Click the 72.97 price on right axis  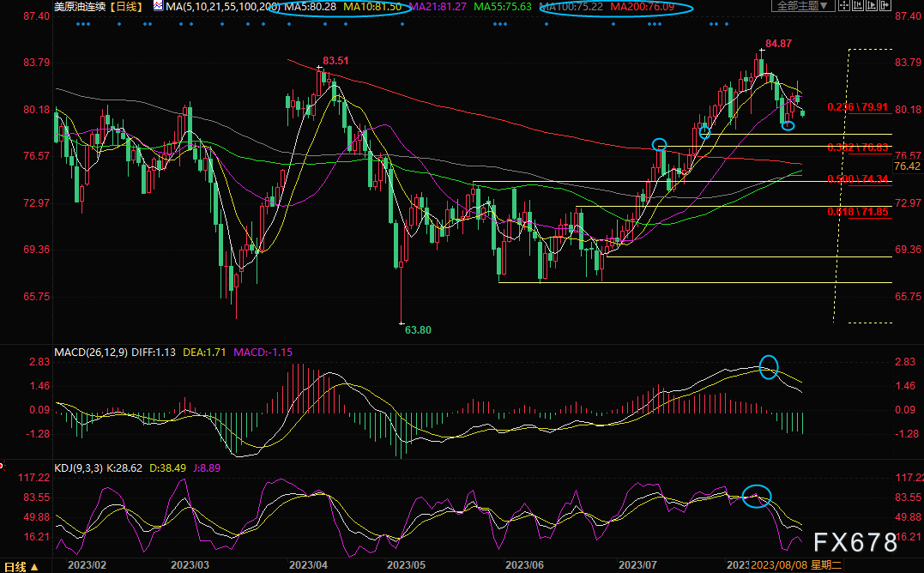tap(908, 202)
